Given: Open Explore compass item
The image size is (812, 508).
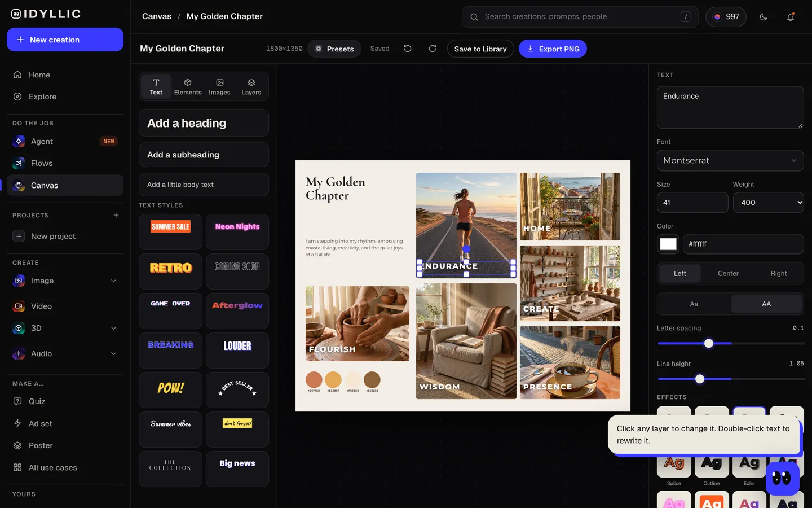Looking at the screenshot, I should point(65,97).
